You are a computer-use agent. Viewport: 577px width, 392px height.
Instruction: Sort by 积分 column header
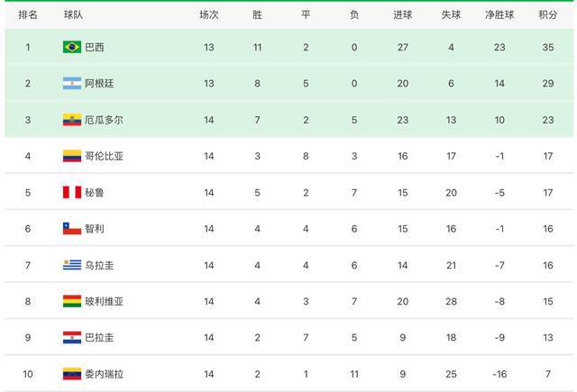pos(548,14)
